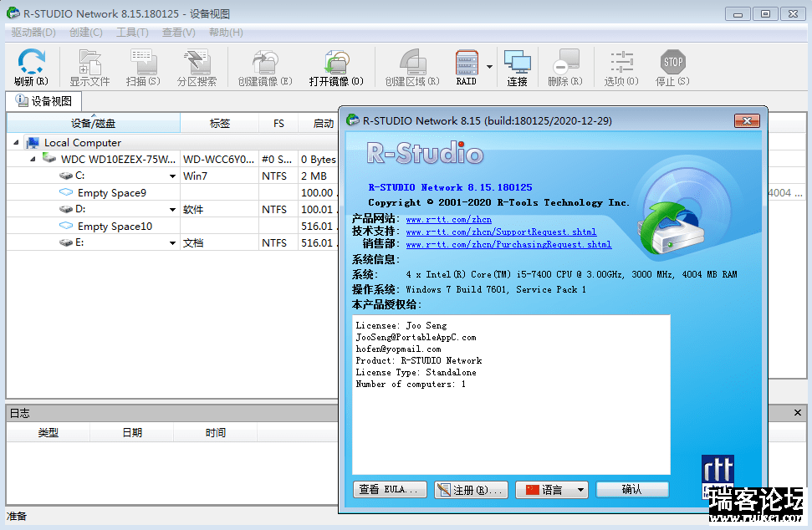Open the dropdown arrow on D: row
Screen dimensions: 812x530
tap(172, 210)
